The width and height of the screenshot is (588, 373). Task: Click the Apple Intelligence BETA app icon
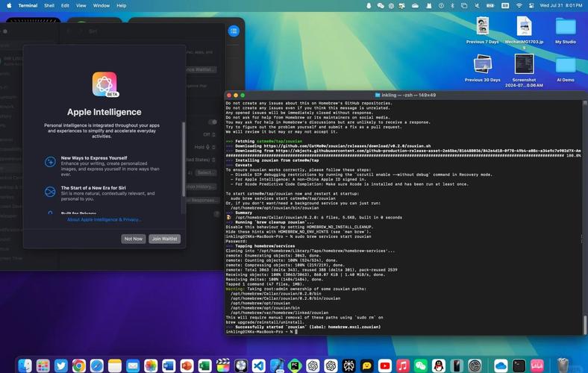(104, 84)
